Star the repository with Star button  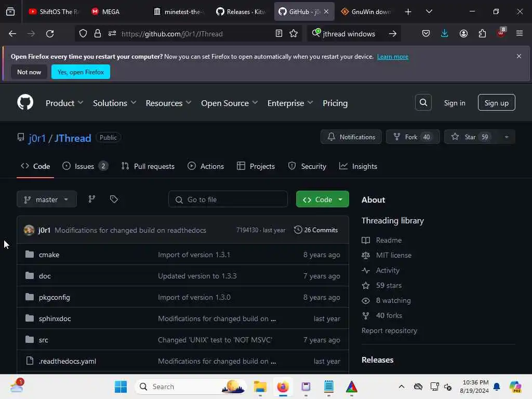(471, 137)
